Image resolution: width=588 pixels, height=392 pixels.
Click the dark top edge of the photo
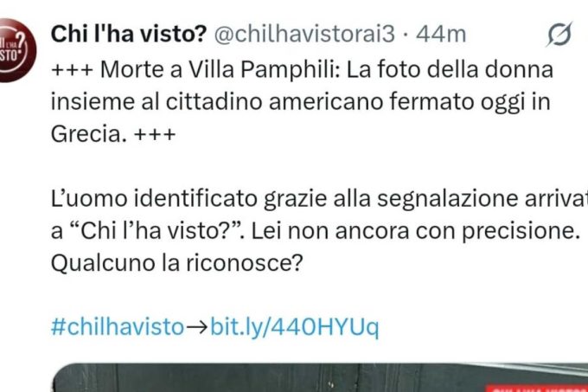(x=319, y=366)
